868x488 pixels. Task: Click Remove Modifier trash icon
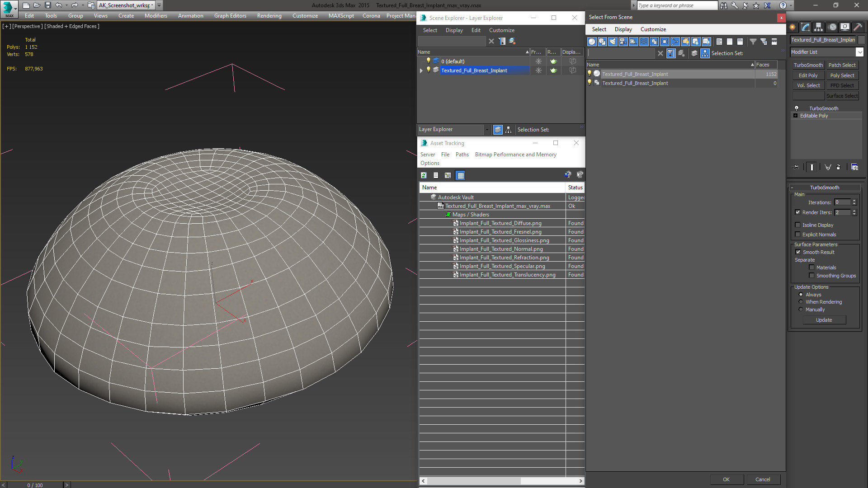839,167
